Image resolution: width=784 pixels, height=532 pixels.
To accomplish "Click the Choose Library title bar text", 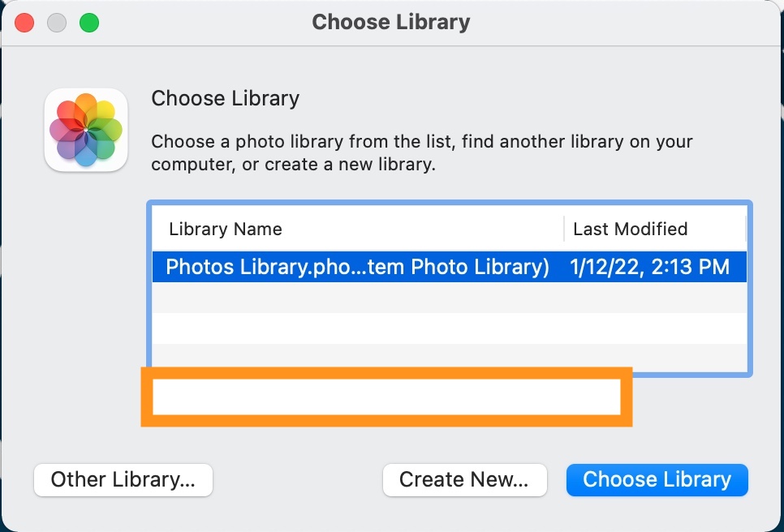I will pos(390,22).
